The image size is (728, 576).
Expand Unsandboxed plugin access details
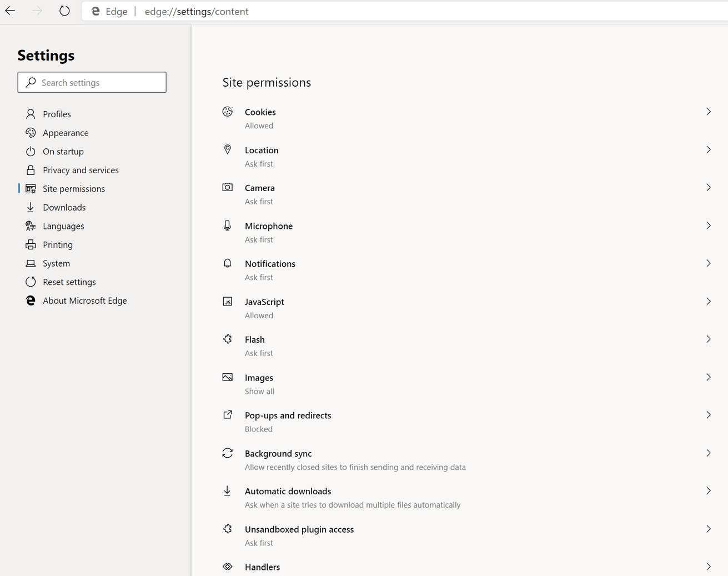click(x=709, y=529)
